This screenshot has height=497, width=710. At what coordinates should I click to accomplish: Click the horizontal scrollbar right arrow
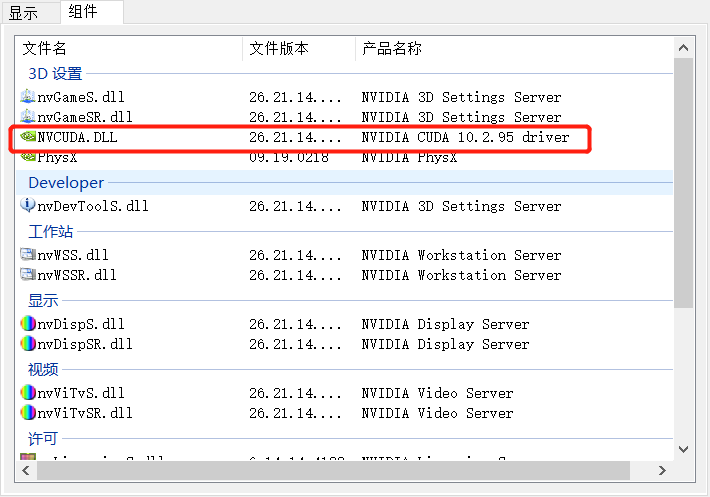(662, 471)
